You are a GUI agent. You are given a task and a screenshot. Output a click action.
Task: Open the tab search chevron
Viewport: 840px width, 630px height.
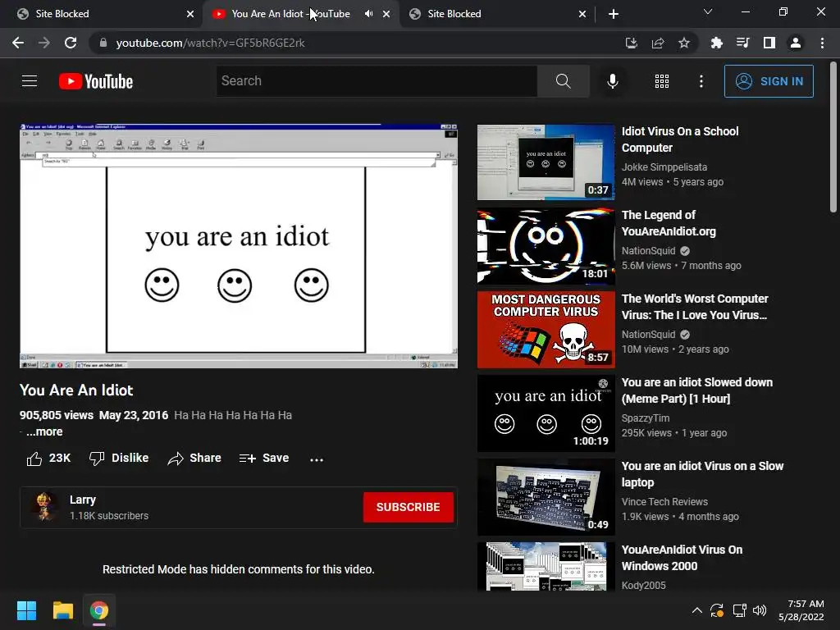(708, 11)
